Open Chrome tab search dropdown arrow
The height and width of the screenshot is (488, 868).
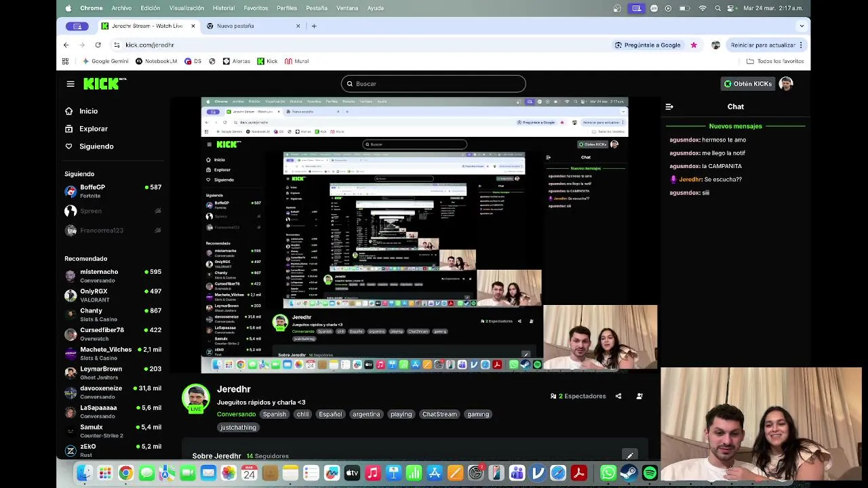click(802, 26)
